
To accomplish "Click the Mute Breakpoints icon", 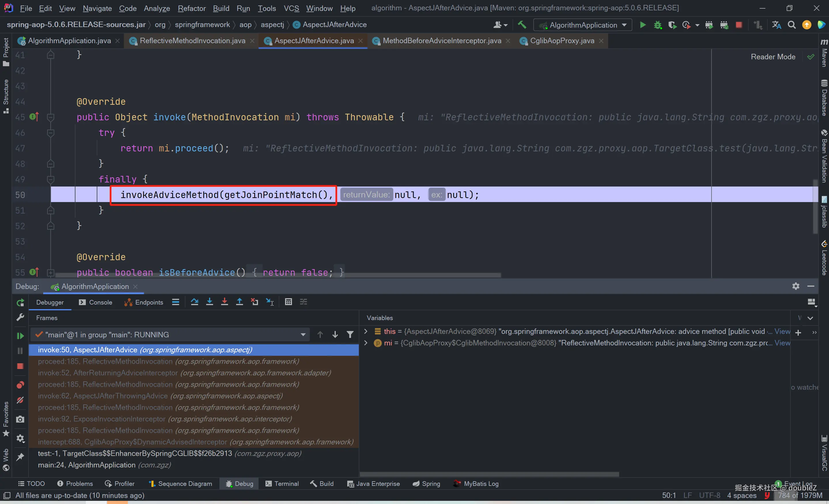I will pyautogui.click(x=20, y=400).
